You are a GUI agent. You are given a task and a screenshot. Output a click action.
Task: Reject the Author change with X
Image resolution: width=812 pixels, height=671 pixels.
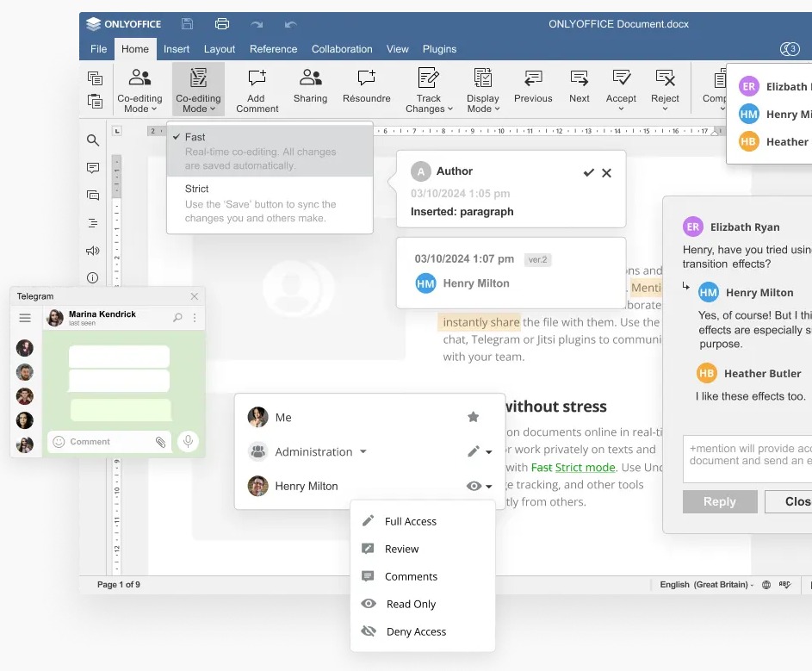[x=606, y=173]
